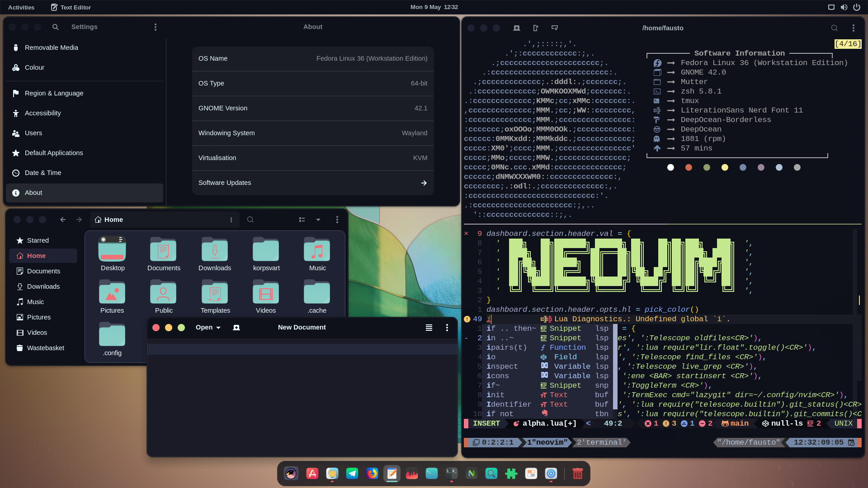The width and height of the screenshot is (868, 488).
Task: Launch Firefox from the dock
Action: (372, 474)
